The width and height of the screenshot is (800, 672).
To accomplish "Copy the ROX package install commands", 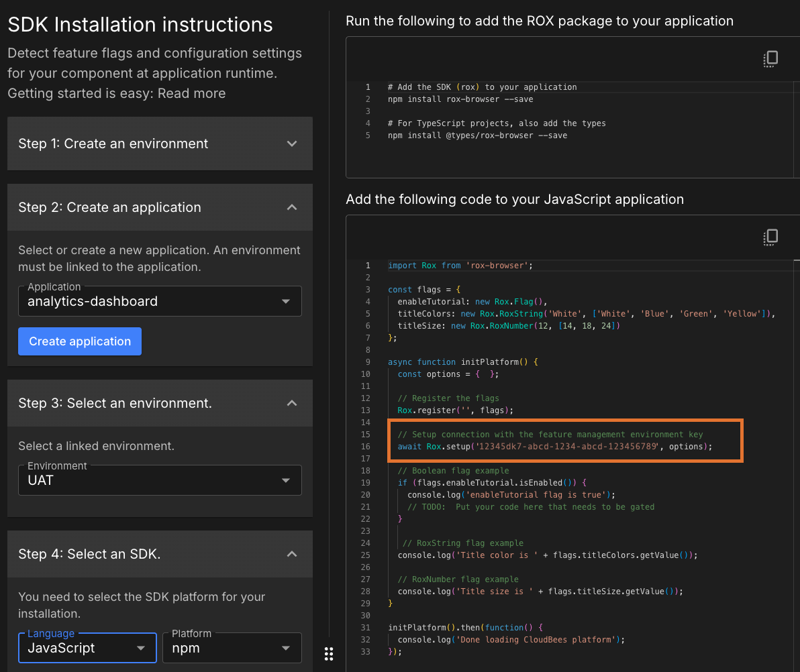I will point(770,59).
